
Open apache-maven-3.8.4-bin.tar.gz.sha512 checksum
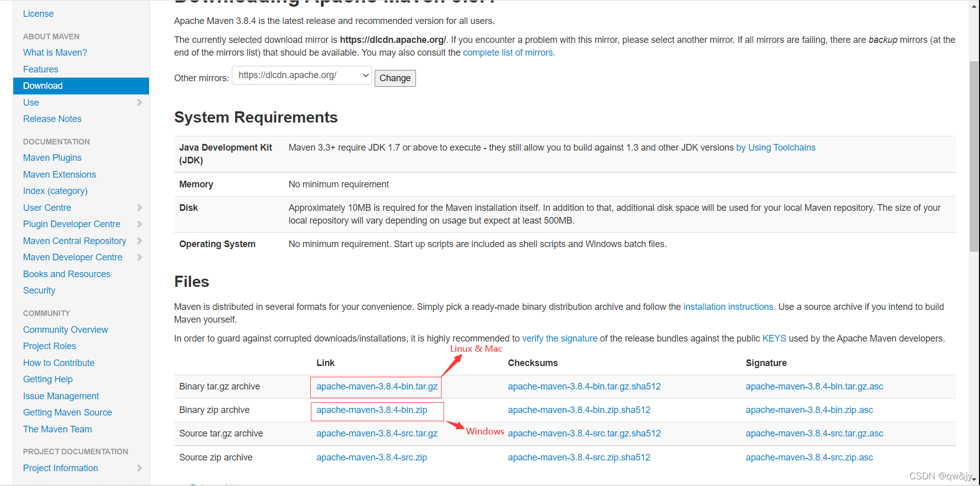584,386
